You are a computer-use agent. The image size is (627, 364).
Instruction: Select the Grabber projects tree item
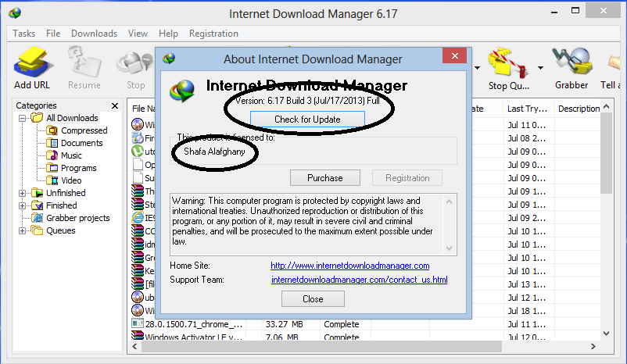tap(78, 218)
